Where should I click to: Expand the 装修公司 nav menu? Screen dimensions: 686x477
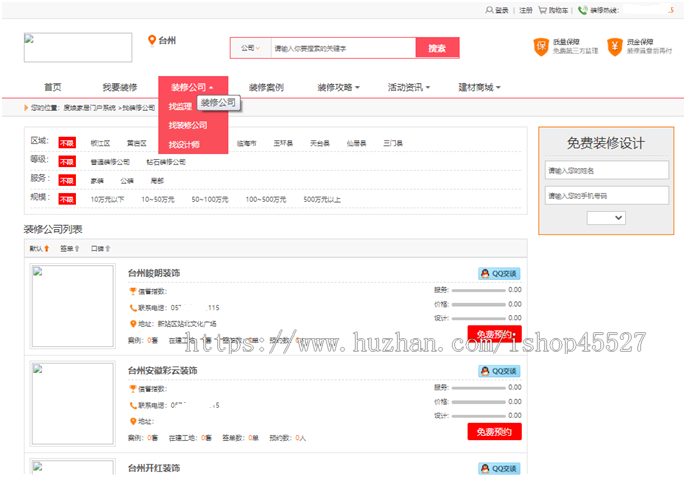point(193,88)
